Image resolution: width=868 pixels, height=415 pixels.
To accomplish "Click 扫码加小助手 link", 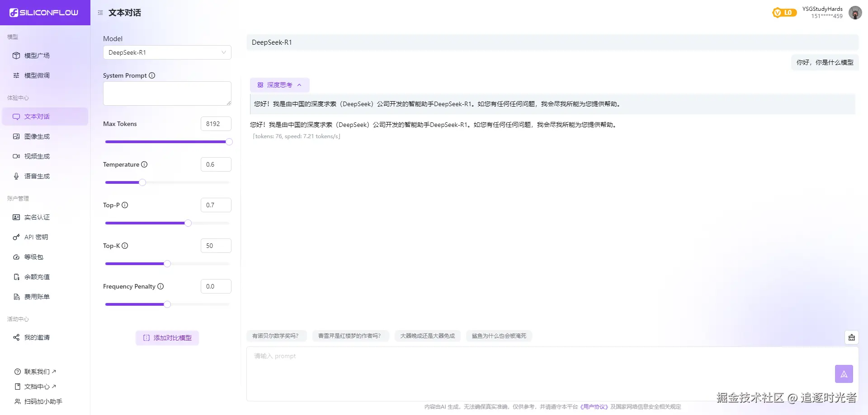I will [38, 401].
